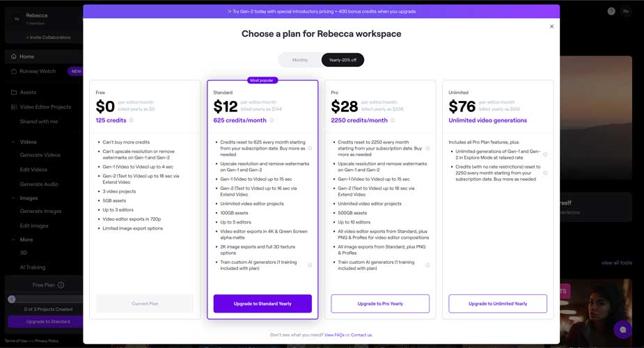The width and height of the screenshot is (644, 348).
Task: Collapse the More section
Action: coord(13,239)
